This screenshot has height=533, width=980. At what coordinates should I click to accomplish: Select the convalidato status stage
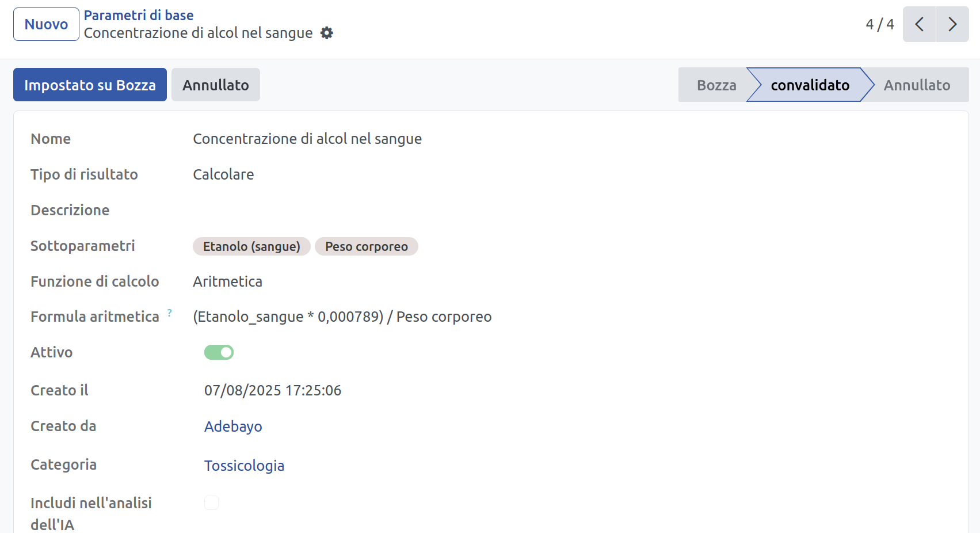click(810, 85)
